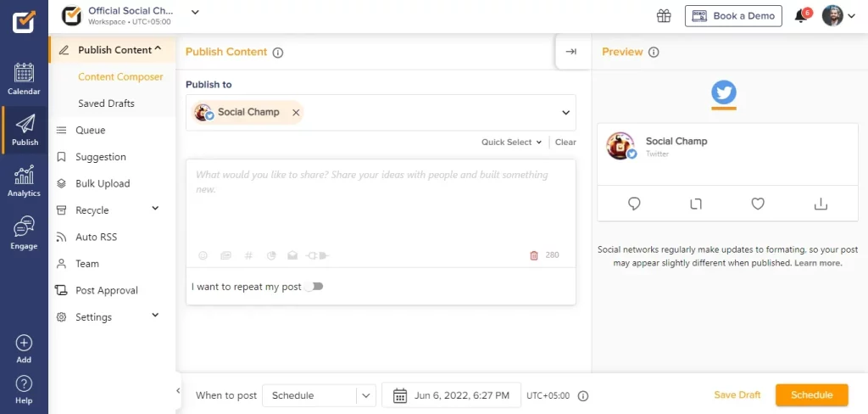Viewport: 868px width, 414px height.
Task: Follow the Learn more link
Action: tap(818, 263)
